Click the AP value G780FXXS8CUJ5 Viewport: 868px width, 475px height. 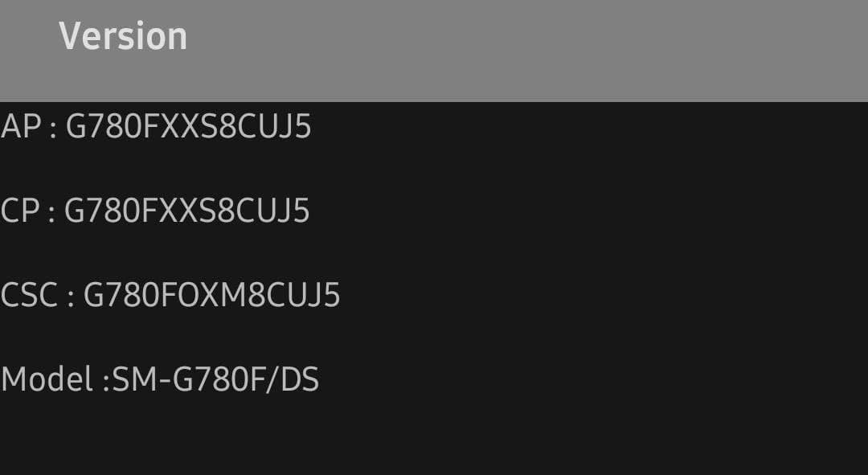tap(189, 126)
